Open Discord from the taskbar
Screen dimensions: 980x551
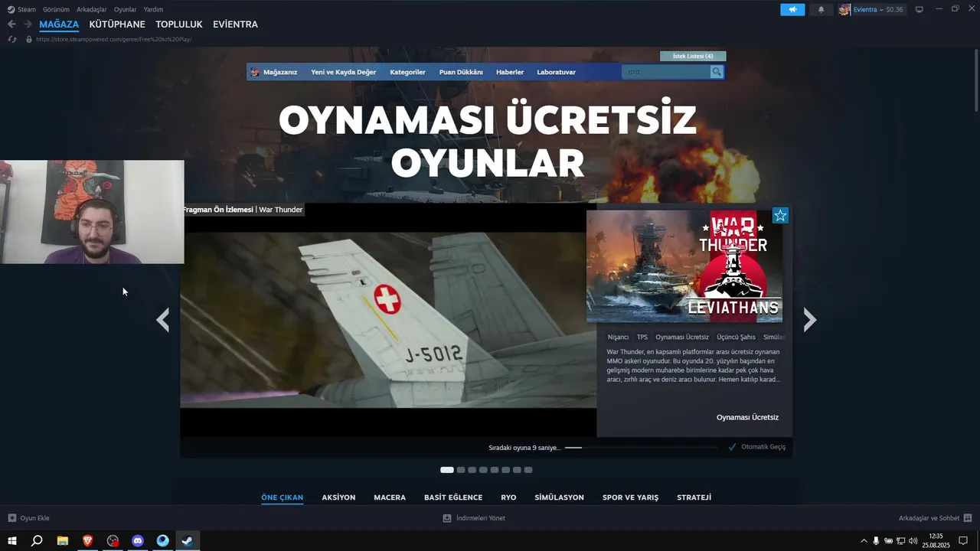tap(138, 541)
